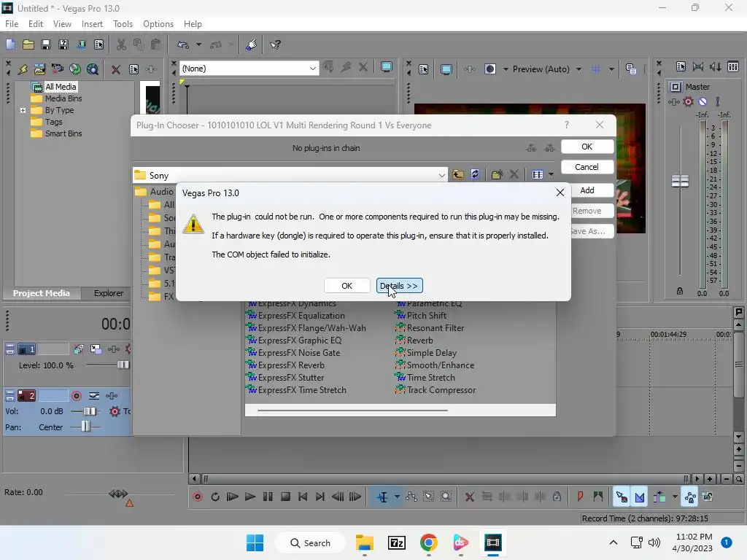
Task: Click the Remove media red X in Project Media
Action: 116,69
